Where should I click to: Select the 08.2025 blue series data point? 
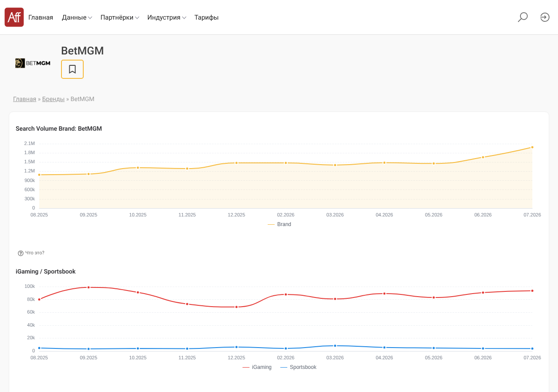pyautogui.click(x=39, y=348)
